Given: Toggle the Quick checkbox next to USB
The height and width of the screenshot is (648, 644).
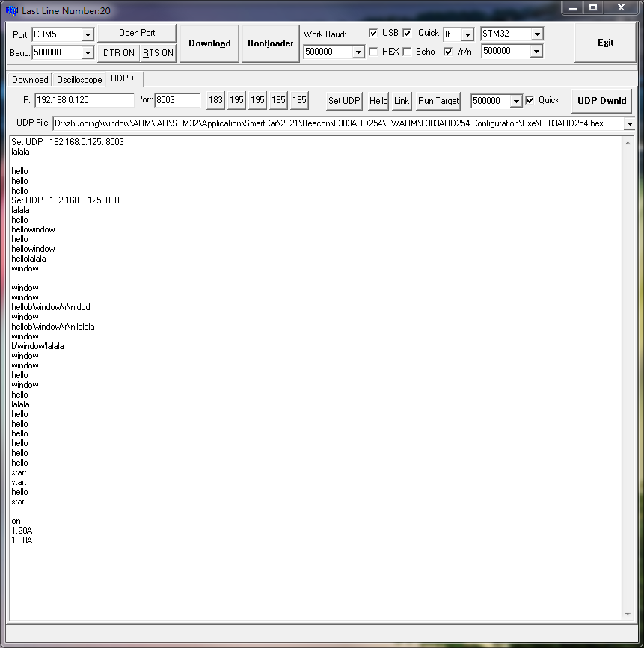Looking at the screenshot, I should click(407, 33).
